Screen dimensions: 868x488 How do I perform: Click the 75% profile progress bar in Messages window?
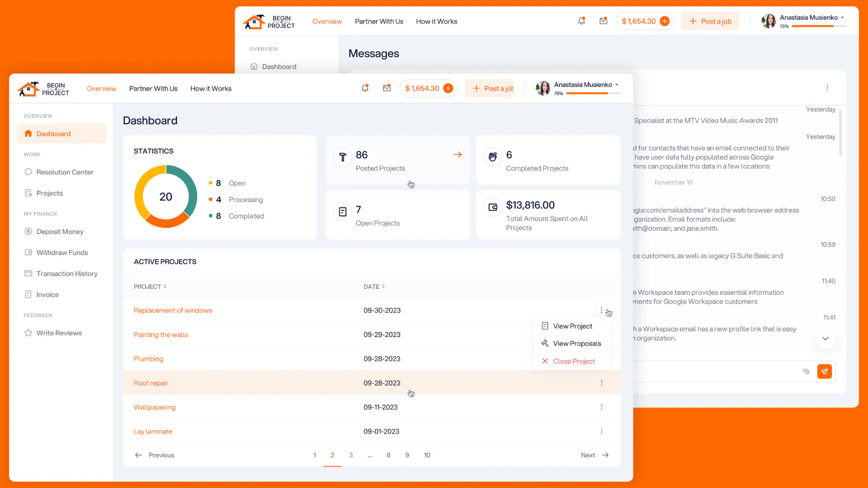(819, 26)
